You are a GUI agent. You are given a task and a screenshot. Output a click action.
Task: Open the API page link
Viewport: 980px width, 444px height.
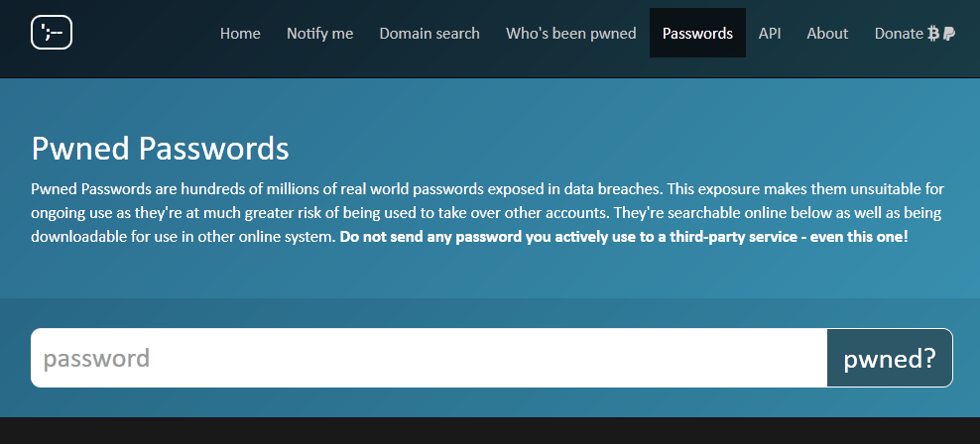[770, 33]
